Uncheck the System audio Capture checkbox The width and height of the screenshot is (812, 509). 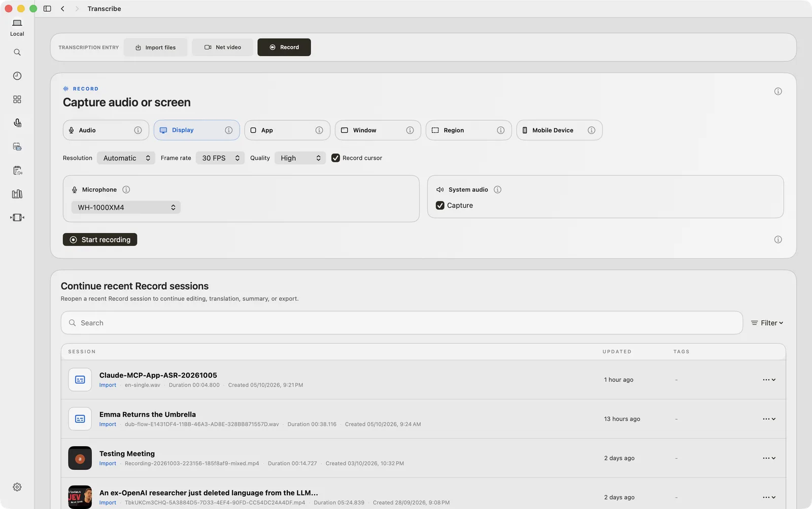point(440,206)
